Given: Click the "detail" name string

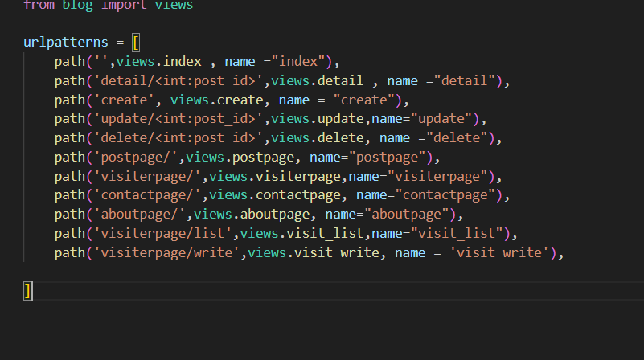Looking at the screenshot, I should 465,81.
